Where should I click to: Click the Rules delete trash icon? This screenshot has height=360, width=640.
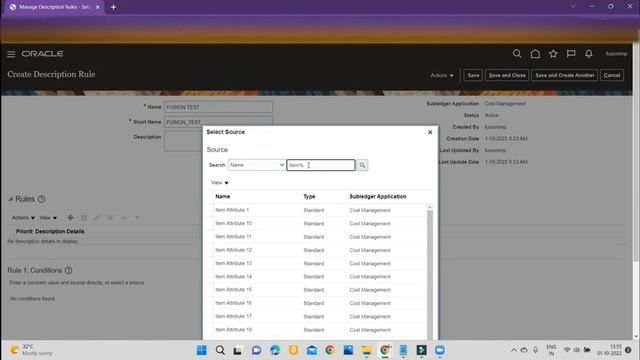(x=84, y=218)
